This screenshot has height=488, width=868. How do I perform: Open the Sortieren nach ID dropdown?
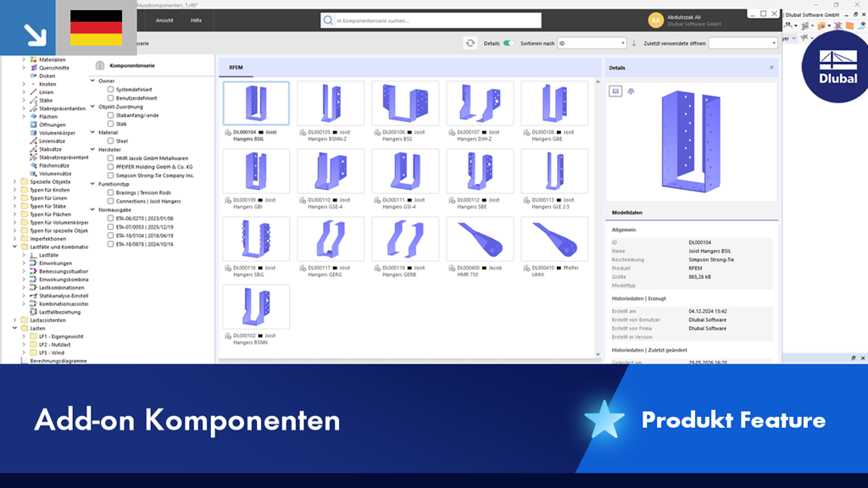tap(592, 43)
